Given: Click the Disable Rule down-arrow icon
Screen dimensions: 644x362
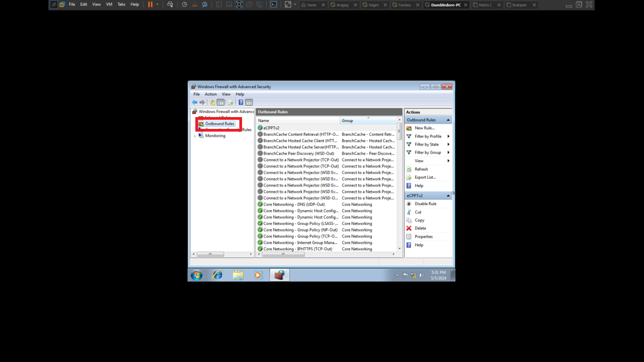Looking at the screenshot, I should click(x=409, y=204).
